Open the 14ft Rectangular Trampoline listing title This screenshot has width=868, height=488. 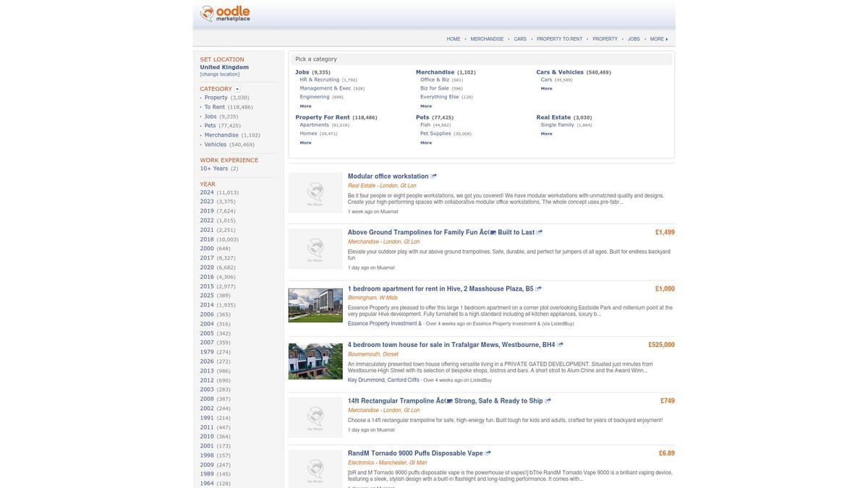(x=446, y=401)
